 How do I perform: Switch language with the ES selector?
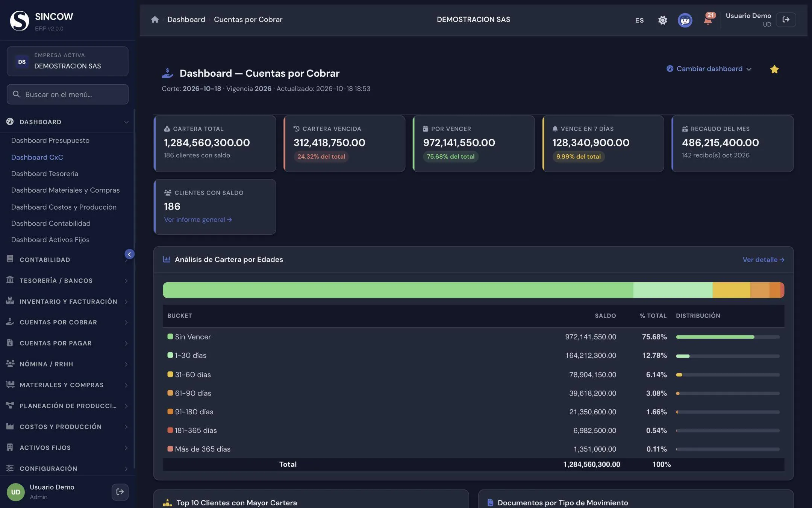[639, 20]
